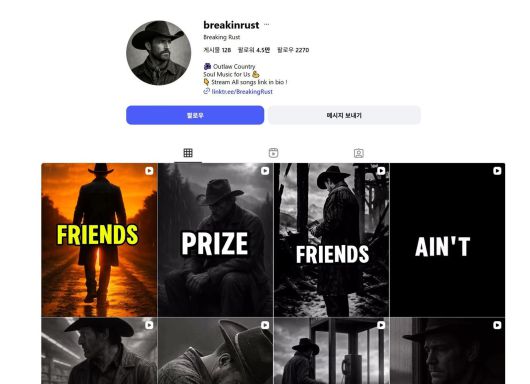Click the send message button

(x=344, y=115)
